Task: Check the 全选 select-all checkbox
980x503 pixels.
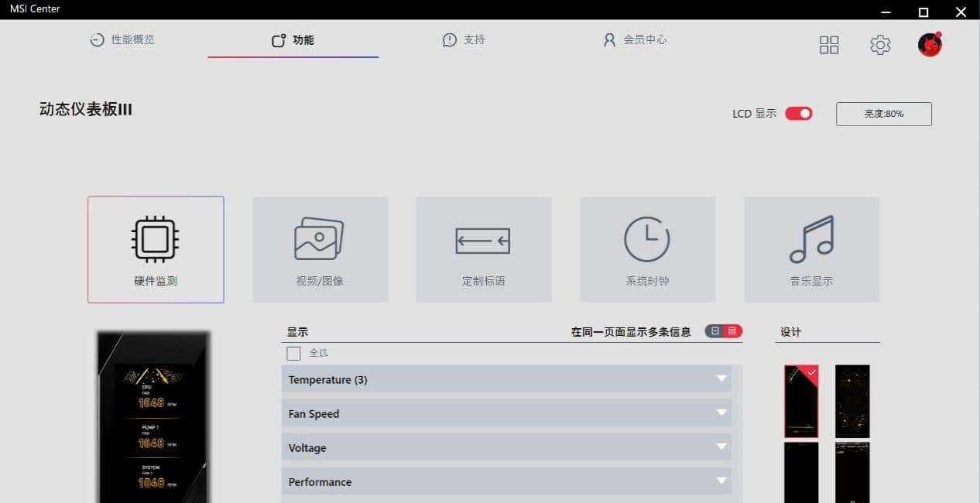Action: coord(293,353)
